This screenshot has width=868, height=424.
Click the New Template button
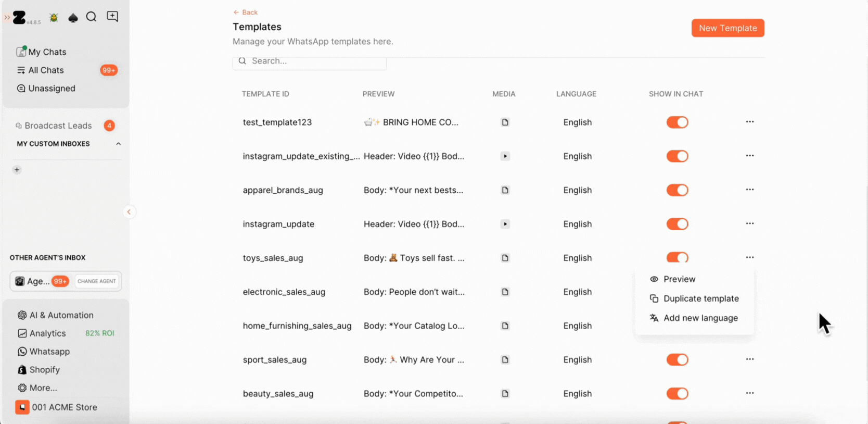727,28
